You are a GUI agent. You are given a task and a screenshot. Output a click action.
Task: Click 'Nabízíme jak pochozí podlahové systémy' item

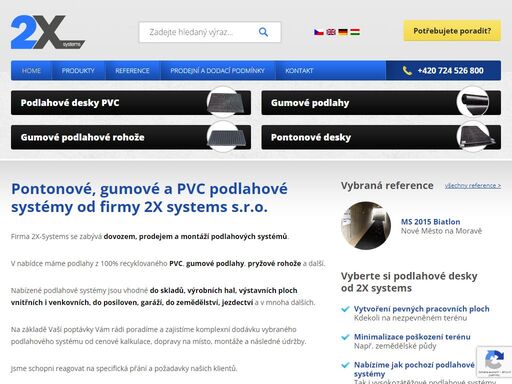click(x=414, y=369)
